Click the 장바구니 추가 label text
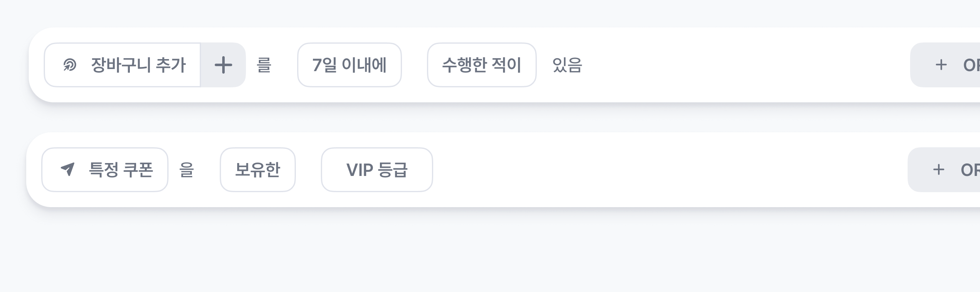This screenshot has width=980, height=292. (138, 65)
